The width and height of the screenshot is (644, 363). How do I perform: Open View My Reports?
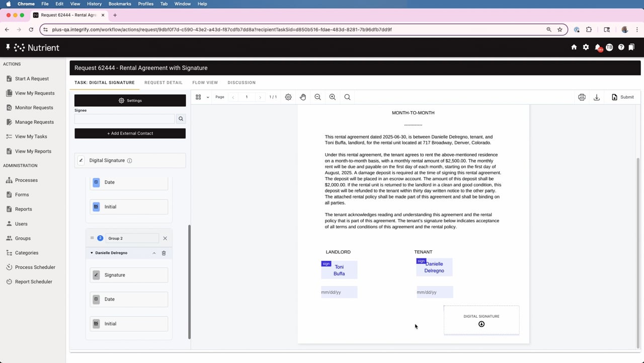click(x=33, y=151)
